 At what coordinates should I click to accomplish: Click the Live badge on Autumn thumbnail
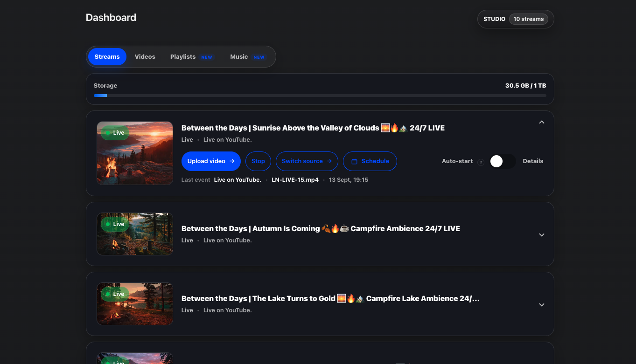point(115,224)
